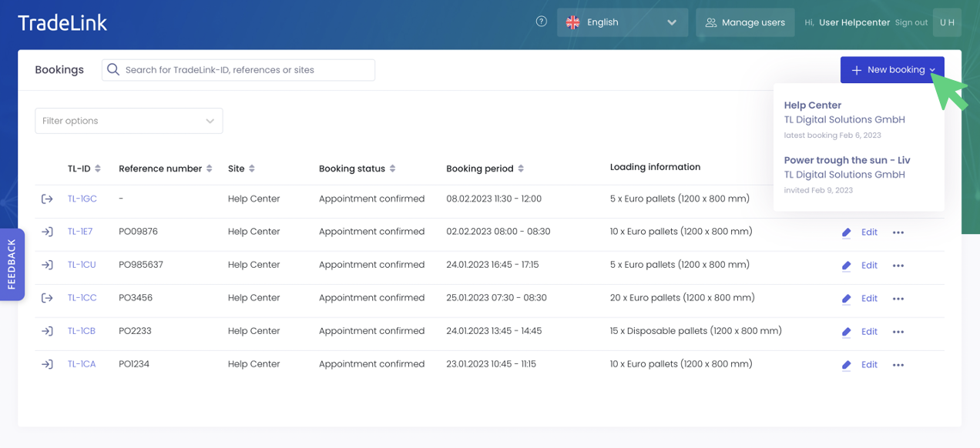Sign out of the account
This screenshot has width=980, height=448.
(x=911, y=22)
